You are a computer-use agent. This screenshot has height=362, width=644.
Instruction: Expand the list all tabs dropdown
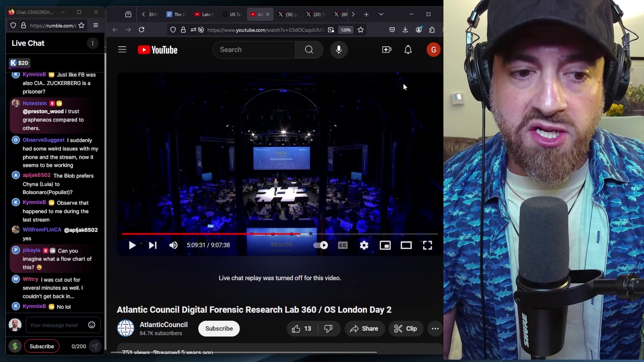click(x=381, y=14)
